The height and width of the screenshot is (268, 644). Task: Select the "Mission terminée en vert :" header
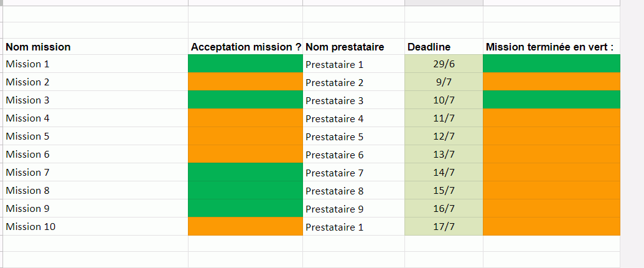[549, 47]
